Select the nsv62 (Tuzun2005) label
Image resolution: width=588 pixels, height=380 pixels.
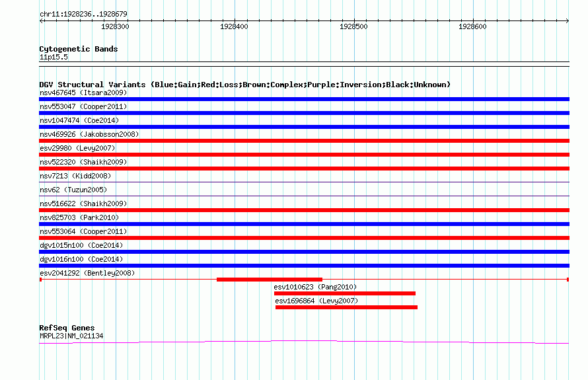73,190
